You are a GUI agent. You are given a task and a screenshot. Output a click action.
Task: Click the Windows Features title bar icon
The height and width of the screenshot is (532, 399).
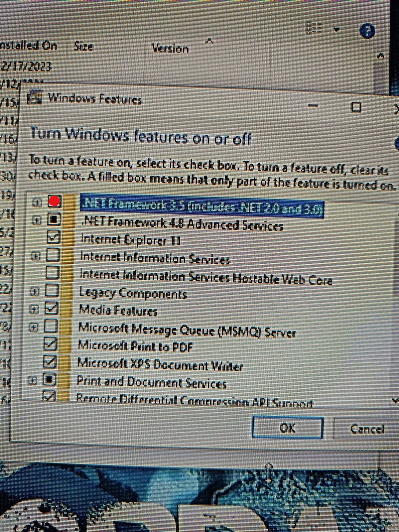coord(35,98)
